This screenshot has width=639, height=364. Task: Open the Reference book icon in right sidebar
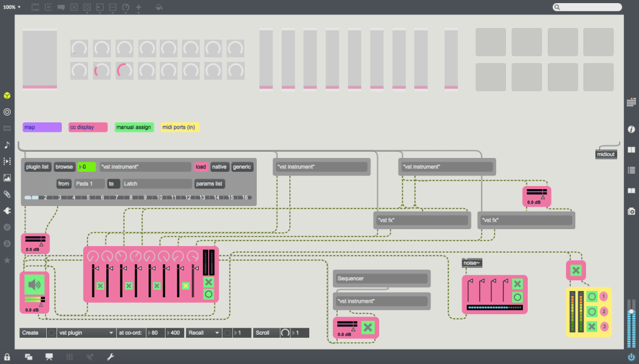point(631,190)
